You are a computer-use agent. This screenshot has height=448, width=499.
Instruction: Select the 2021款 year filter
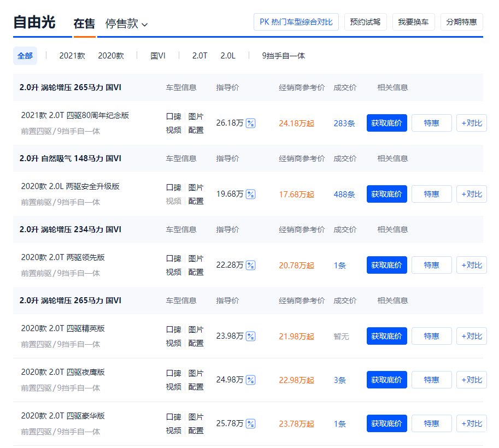[x=72, y=56]
